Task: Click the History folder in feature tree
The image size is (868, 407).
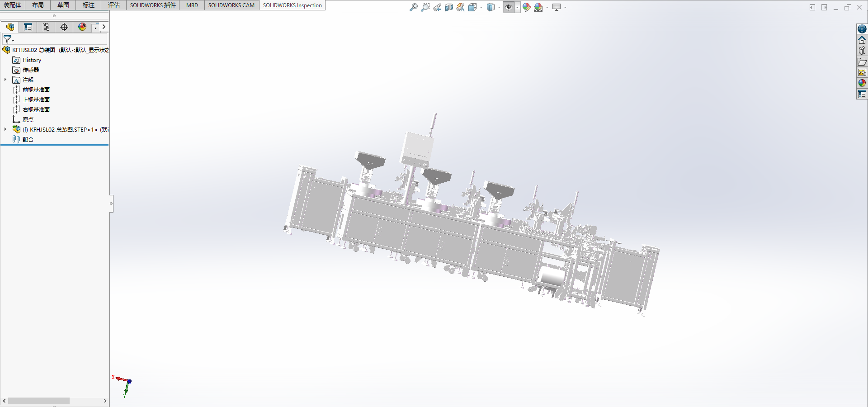Action: (32, 60)
